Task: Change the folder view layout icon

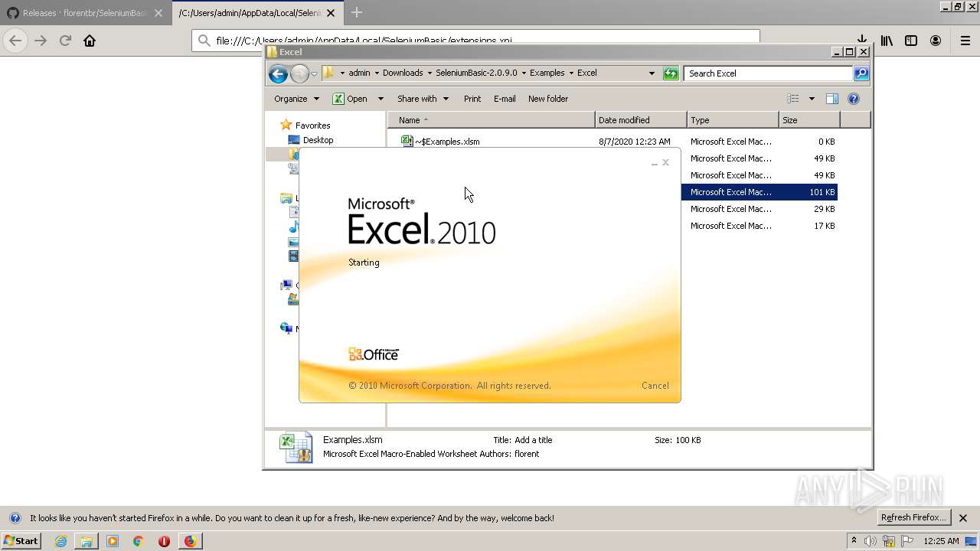Action: [x=793, y=99]
